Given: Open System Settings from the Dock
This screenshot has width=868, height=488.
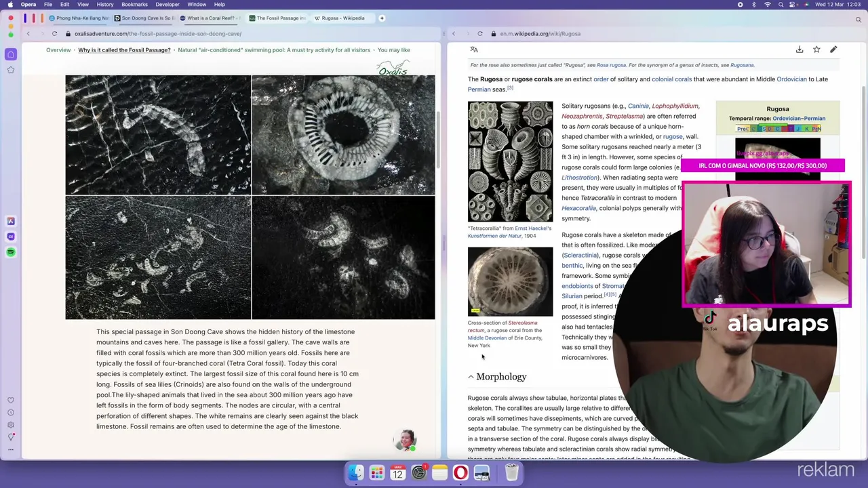Looking at the screenshot, I should pyautogui.click(x=418, y=472).
